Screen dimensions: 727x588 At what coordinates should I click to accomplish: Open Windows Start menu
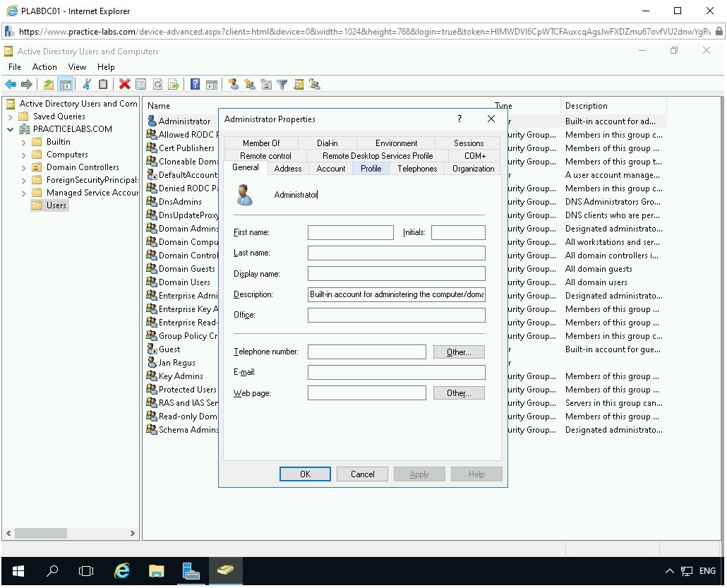click(18, 571)
